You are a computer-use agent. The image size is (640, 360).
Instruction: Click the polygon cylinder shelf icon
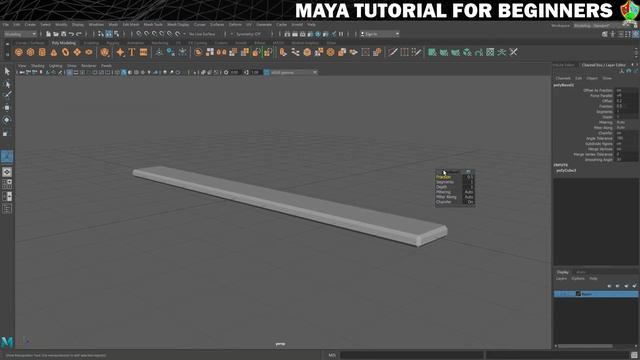point(42,52)
